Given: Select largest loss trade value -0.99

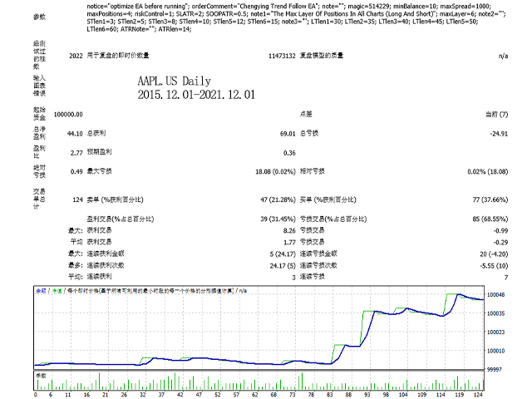Looking at the screenshot, I should (x=500, y=231).
